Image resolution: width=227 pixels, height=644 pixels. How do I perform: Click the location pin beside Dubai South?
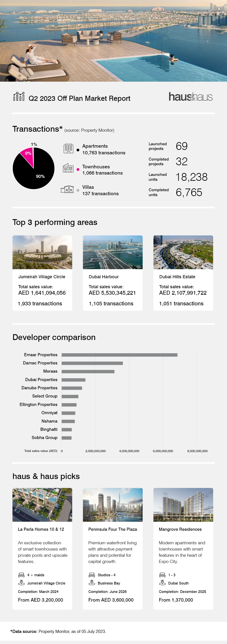click(x=162, y=582)
